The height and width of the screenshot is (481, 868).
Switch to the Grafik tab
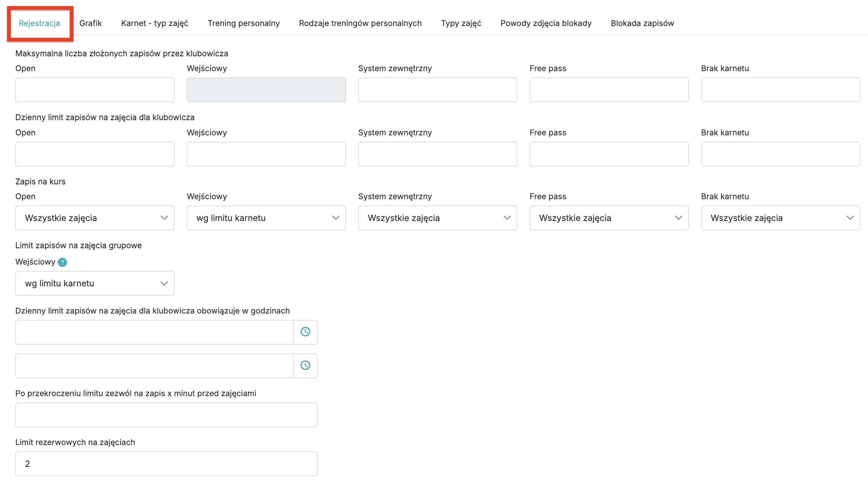pos(90,23)
